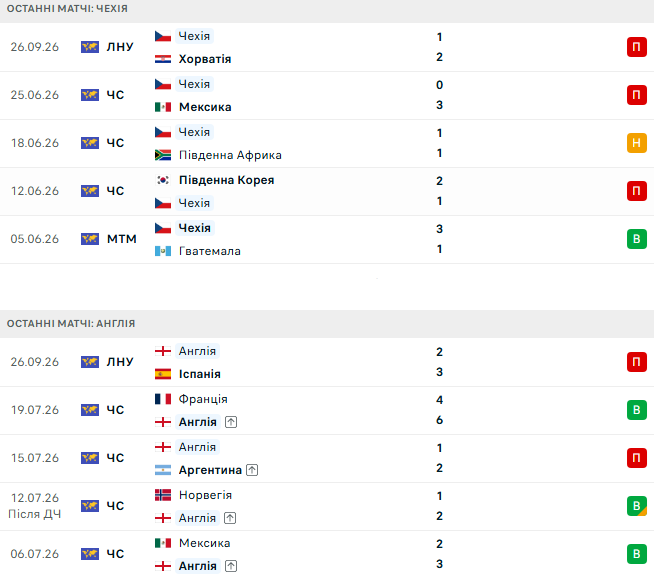
Task: Select the Останні матчі: Чехія section header
Action: 327,9
